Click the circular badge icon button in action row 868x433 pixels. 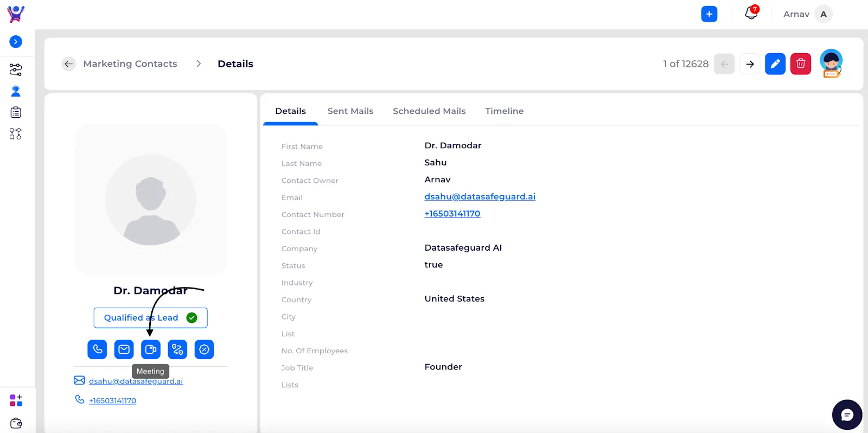[204, 349]
